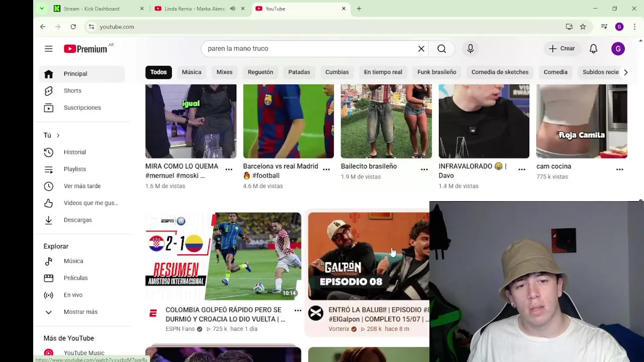The width and height of the screenshot is (644, 362).
Task: Open Descargas in the sidebar
Action: [x=82, y=220]
